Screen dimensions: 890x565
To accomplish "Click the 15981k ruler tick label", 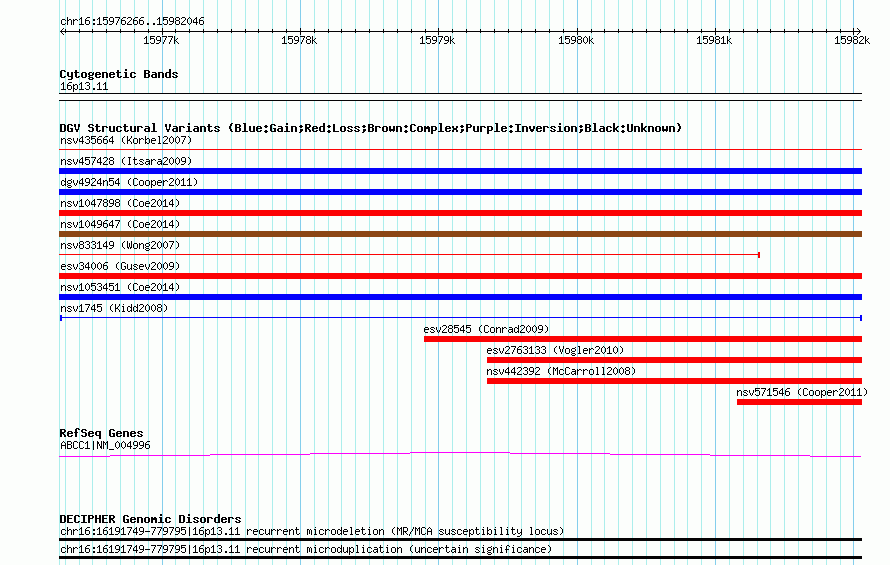I will point(714,40).
